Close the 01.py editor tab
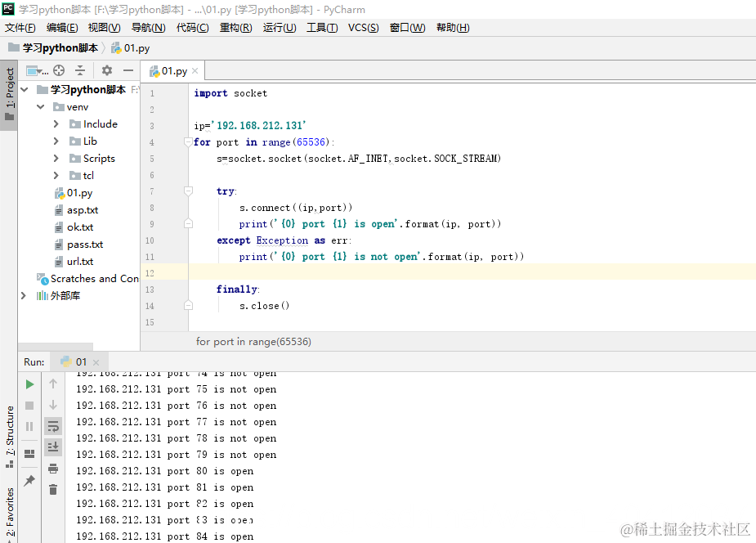The height and width of the screenshot is (543, 756). point(195,71)
